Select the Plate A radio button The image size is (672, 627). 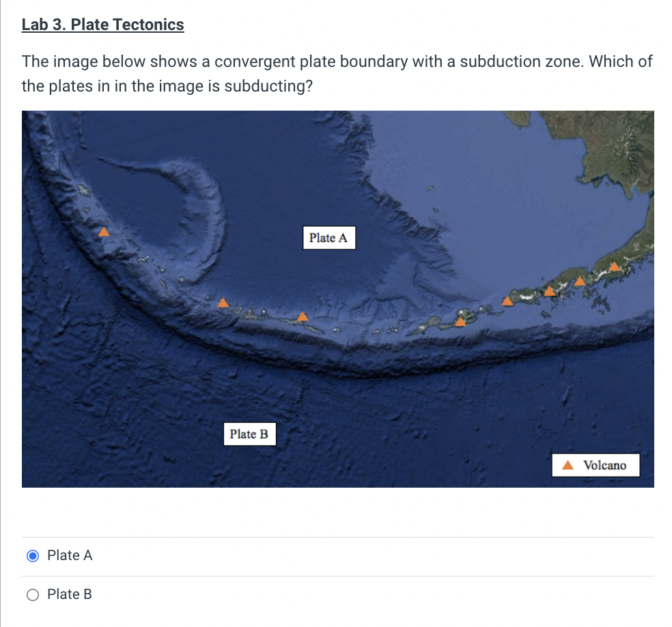tap(33, 556)
